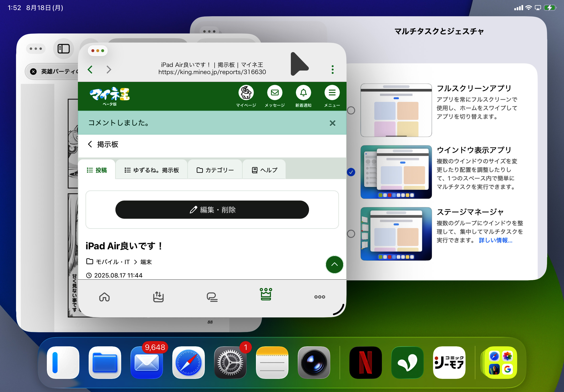Open the メッセージ envelope icon
This screenshot has width=564, height=392.
(275, 93)
